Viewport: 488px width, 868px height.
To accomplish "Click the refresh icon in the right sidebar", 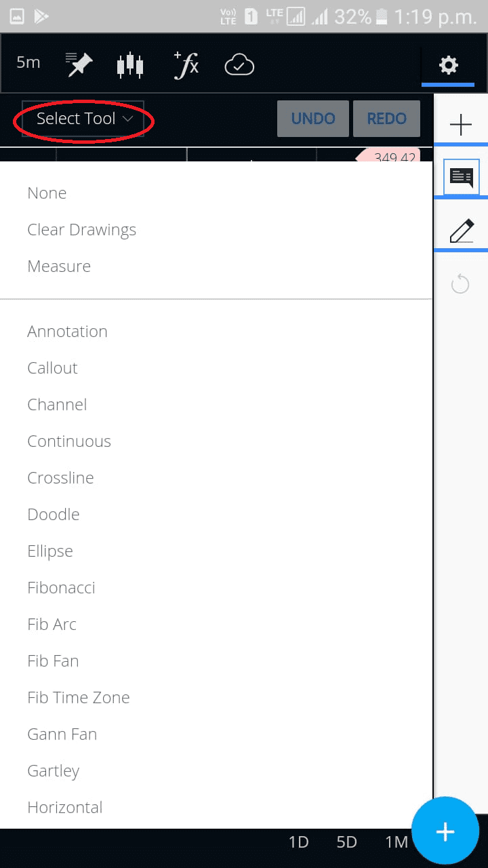I will (460, 283).
